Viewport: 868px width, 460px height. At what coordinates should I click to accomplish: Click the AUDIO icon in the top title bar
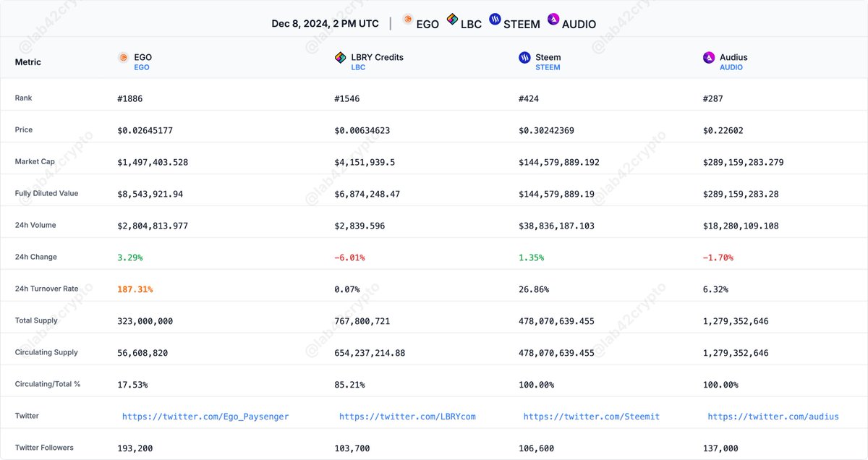tap(553, 20)
